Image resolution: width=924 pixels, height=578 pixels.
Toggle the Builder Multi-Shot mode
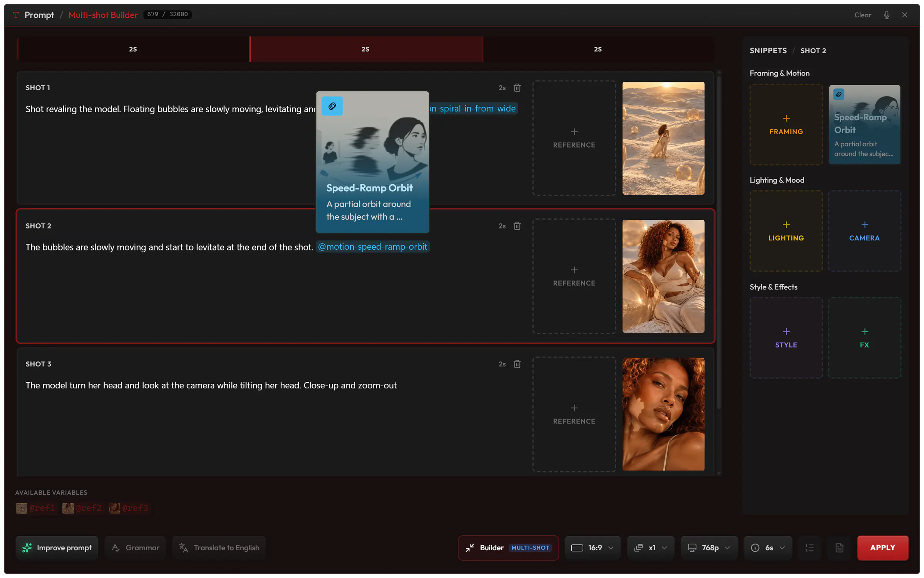point(508,548)
